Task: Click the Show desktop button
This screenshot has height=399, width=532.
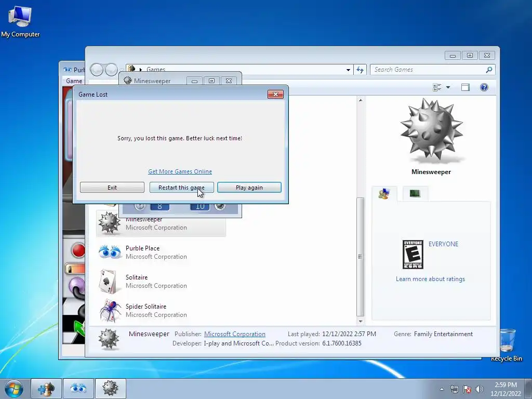Action: [x=528, y=389]
